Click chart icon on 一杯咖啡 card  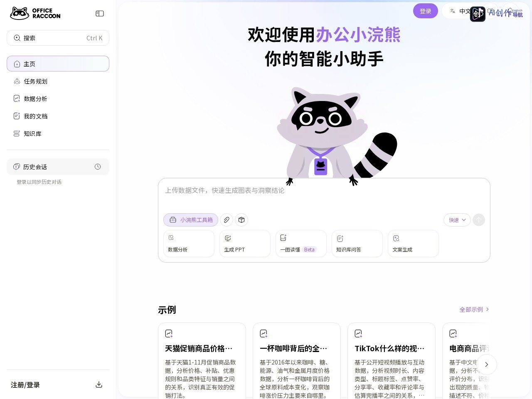tap(264, 333)
